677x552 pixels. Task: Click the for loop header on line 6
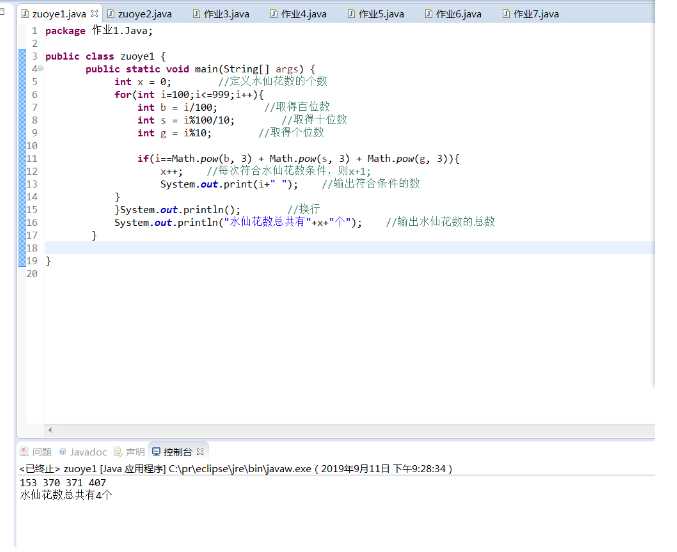pos(189,95)
